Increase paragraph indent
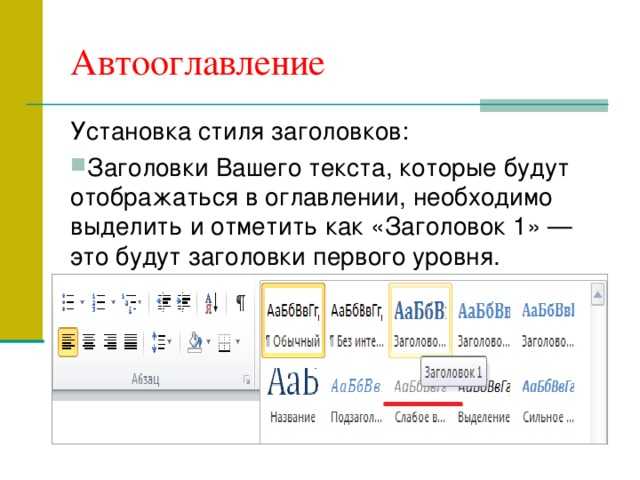The height and width of the screenshot is (480, 640). pos(184,303)
